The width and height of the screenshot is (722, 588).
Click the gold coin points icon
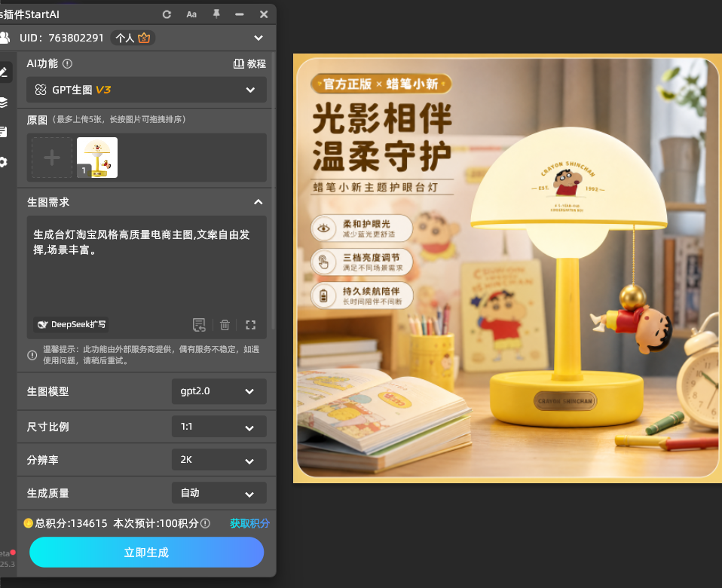click(x=29, y=523)
